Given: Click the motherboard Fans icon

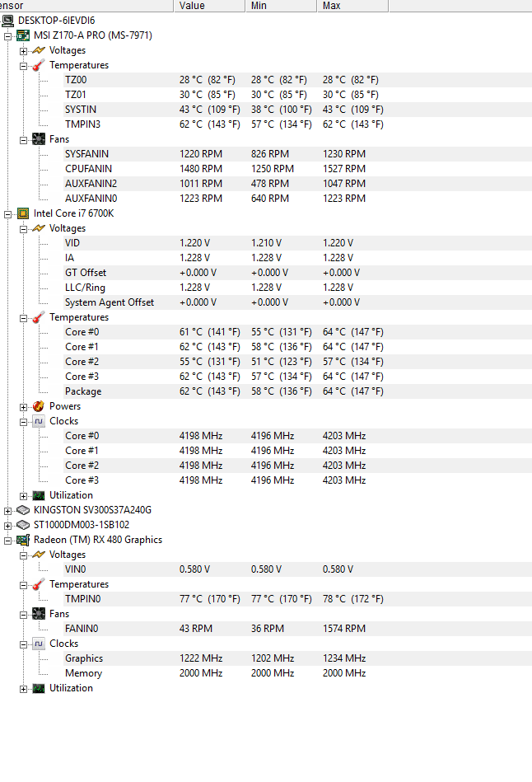Looking at the screenshot, I should click(x=39, y=139).
